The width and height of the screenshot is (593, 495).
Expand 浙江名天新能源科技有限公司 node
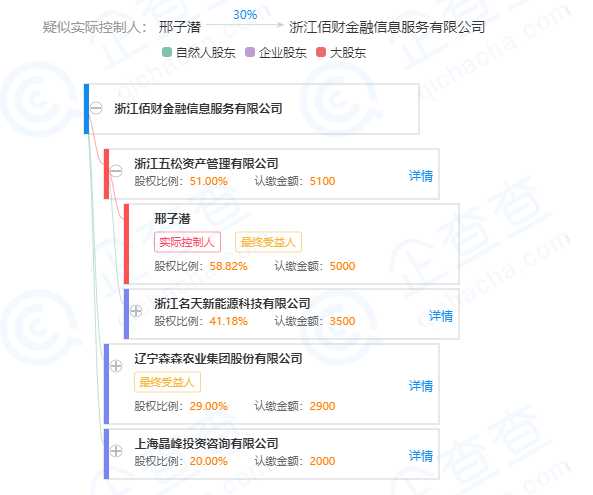coord(136,311)
